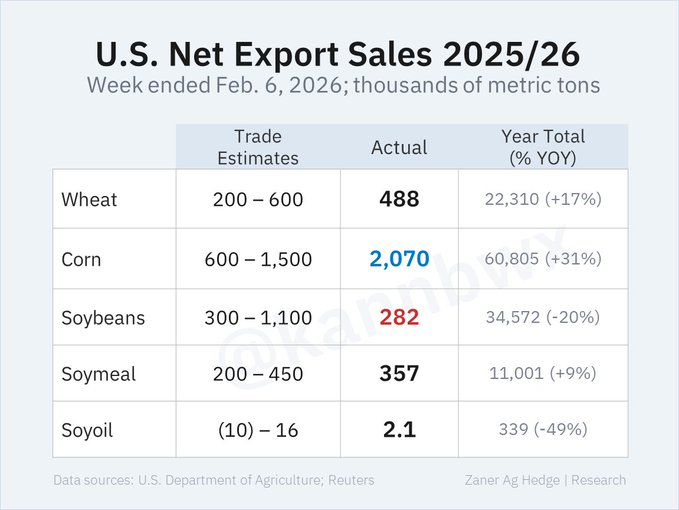This screenshot has width=679, height=510.
Task: Click the 2.1 soyoil actual value
Action: coord(399,429)
